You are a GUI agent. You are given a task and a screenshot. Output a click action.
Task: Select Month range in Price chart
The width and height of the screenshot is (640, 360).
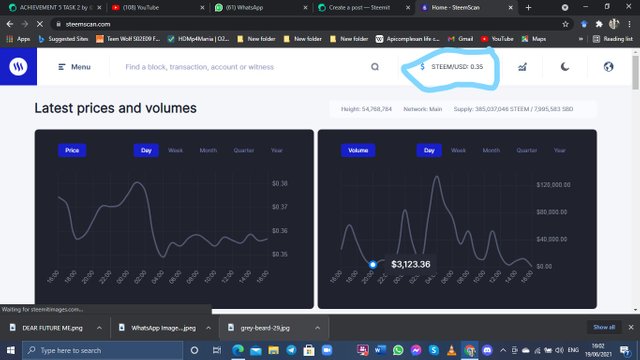click(208, 150)
